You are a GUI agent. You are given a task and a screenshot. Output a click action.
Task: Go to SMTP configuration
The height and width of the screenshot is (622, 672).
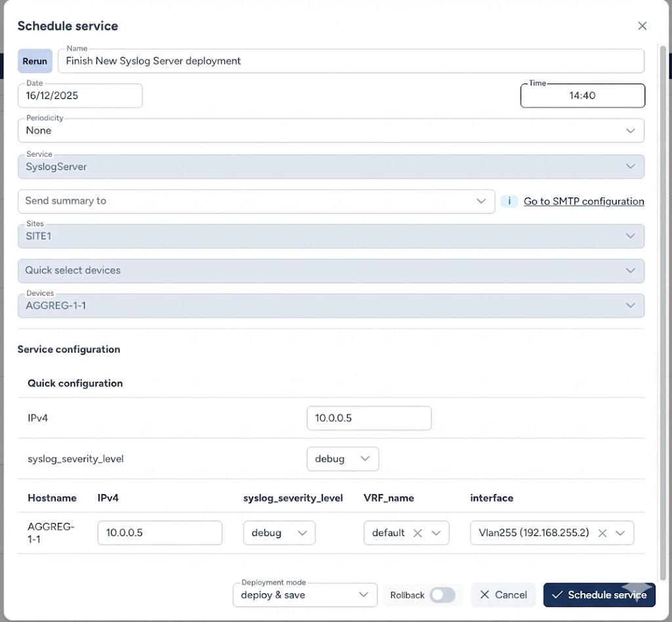583,201
